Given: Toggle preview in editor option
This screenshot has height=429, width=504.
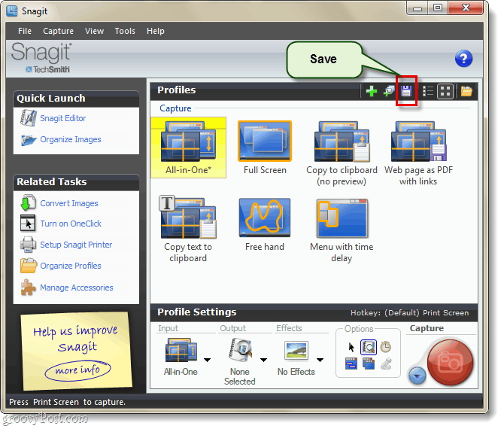Looking at the screenshot, I should (369, 347).
